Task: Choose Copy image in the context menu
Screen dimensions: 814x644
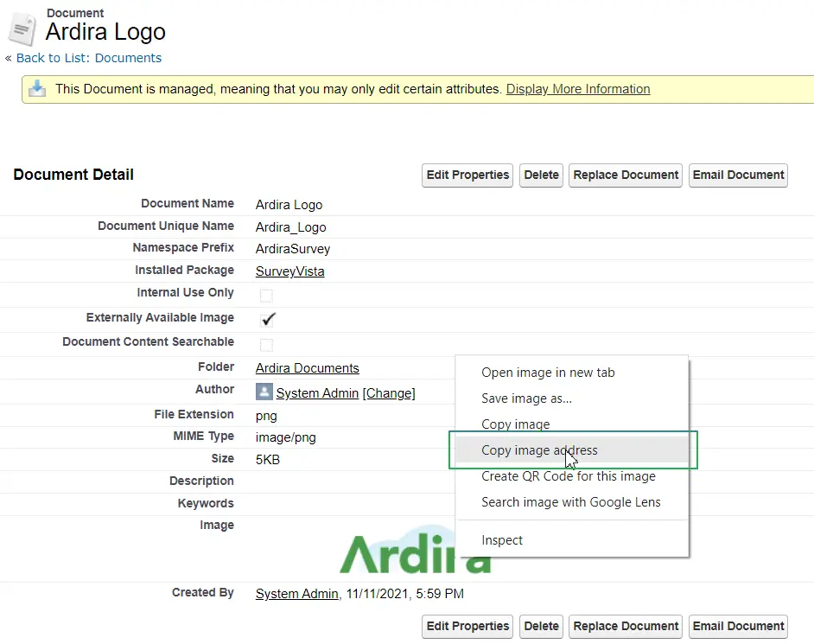Action: click(x=515, y=424)
